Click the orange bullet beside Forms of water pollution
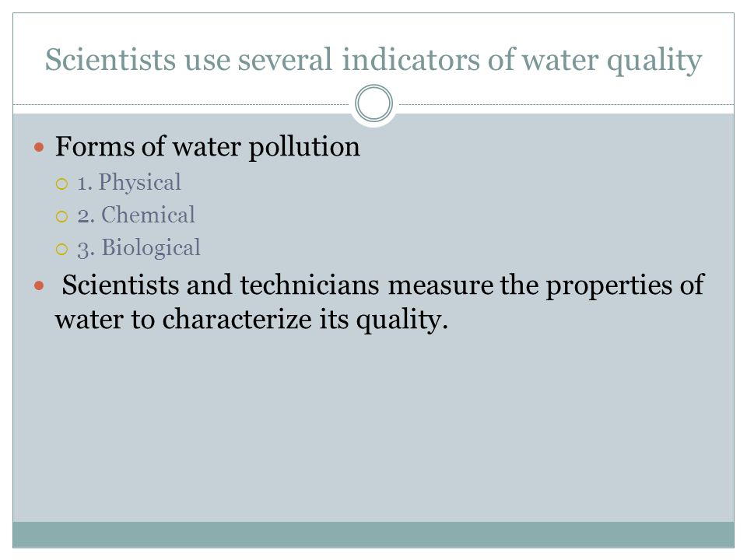Image resolution: width=747 pixels, height=560 pixels. (39, 147)
